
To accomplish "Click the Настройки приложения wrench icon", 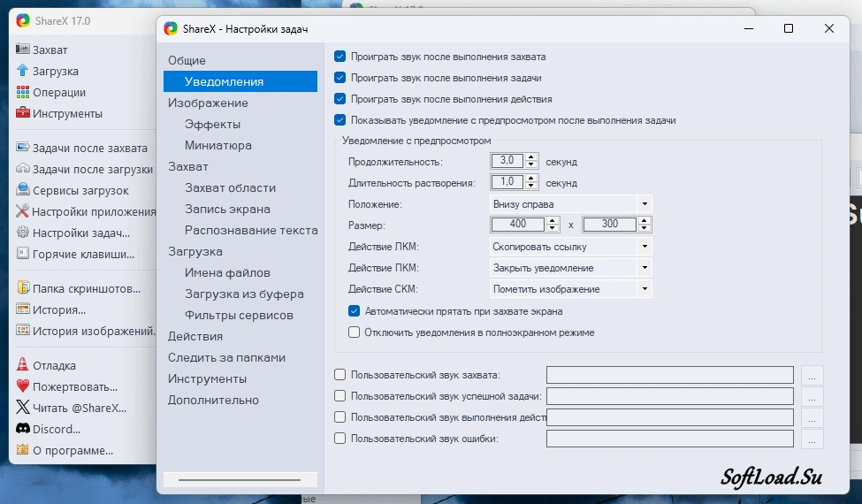I will click(x=22, y=211).
